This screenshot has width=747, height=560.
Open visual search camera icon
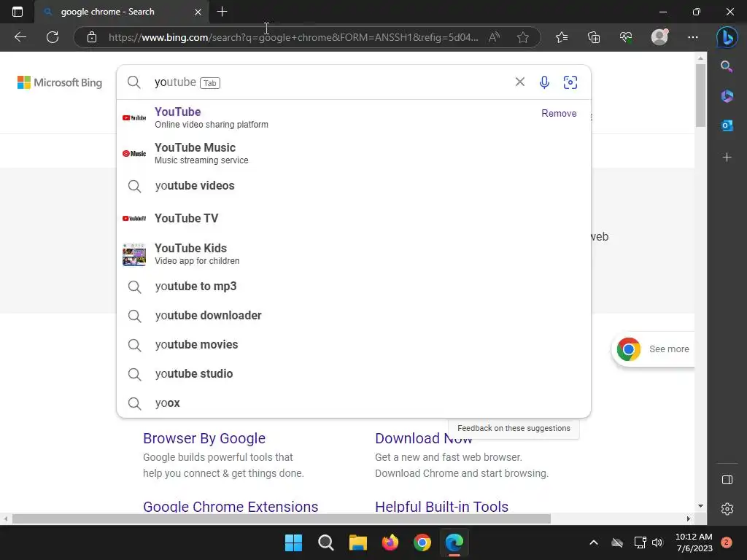[x=570, y=82]
